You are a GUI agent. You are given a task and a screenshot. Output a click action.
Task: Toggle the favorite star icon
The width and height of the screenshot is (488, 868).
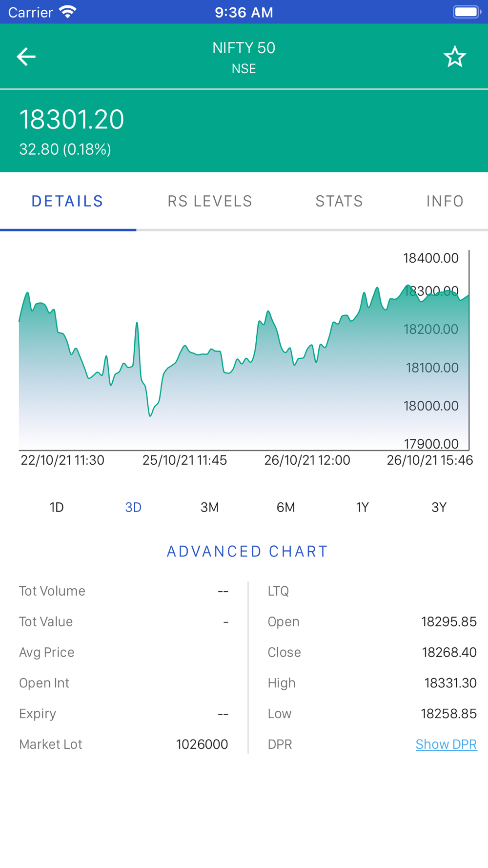[454, 57]
